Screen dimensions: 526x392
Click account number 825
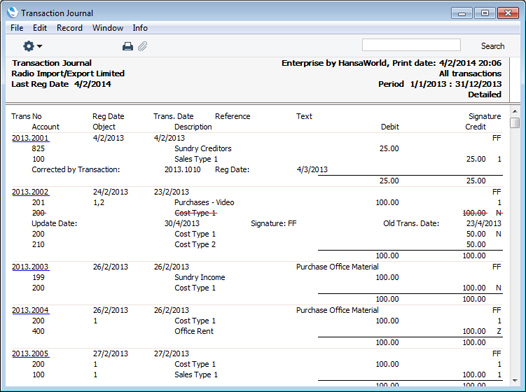click(x=38, y=149)
